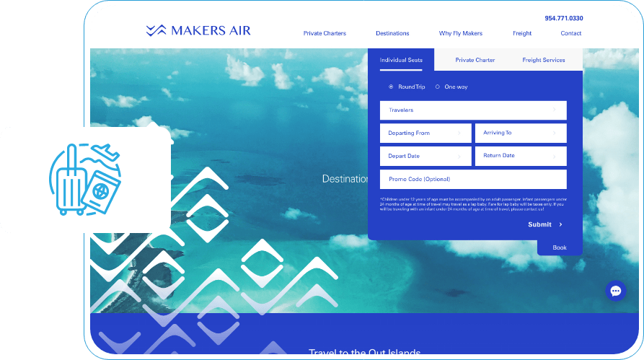Expand the Travelers dropdown

[x=472, y=110]
